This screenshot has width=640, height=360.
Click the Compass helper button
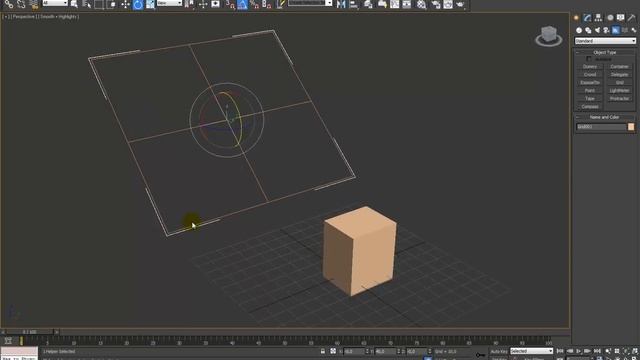click(590, 107)
